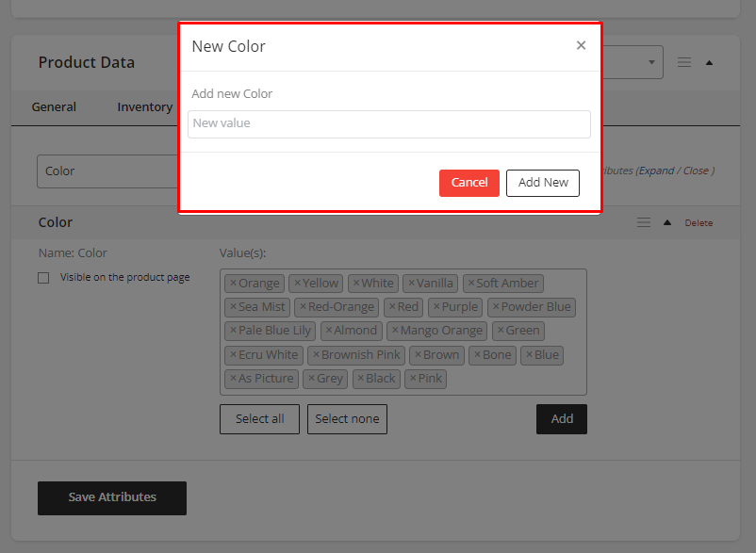Collapse the Product Data panel
The image size is (756, 553).
[x=709, y=63]
